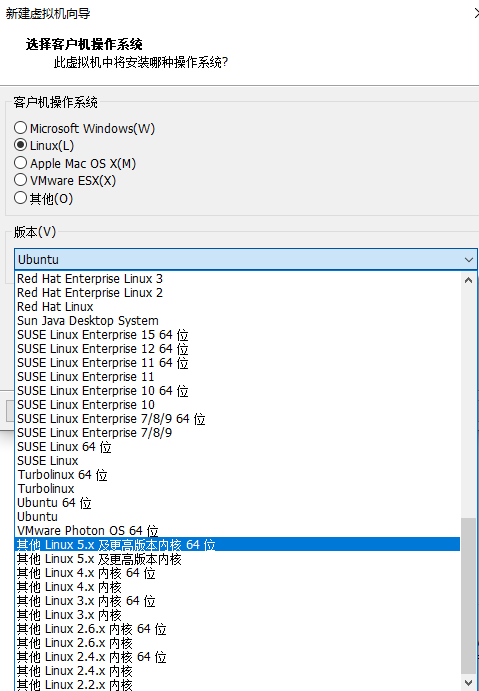Pick 其他 Linux 4.x 内核 (32-bit)

(237, 587)
